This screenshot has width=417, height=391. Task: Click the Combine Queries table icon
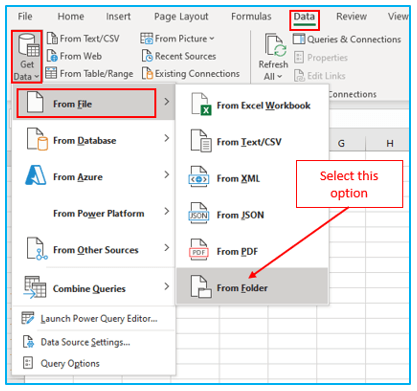35,287
